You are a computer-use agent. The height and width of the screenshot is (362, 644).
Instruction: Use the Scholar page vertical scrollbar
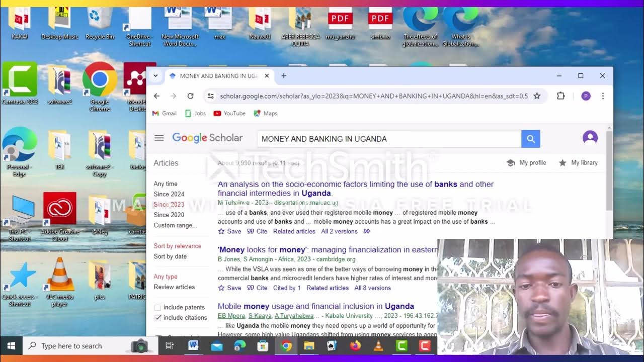pyautogui.click(x=609, y=171)
